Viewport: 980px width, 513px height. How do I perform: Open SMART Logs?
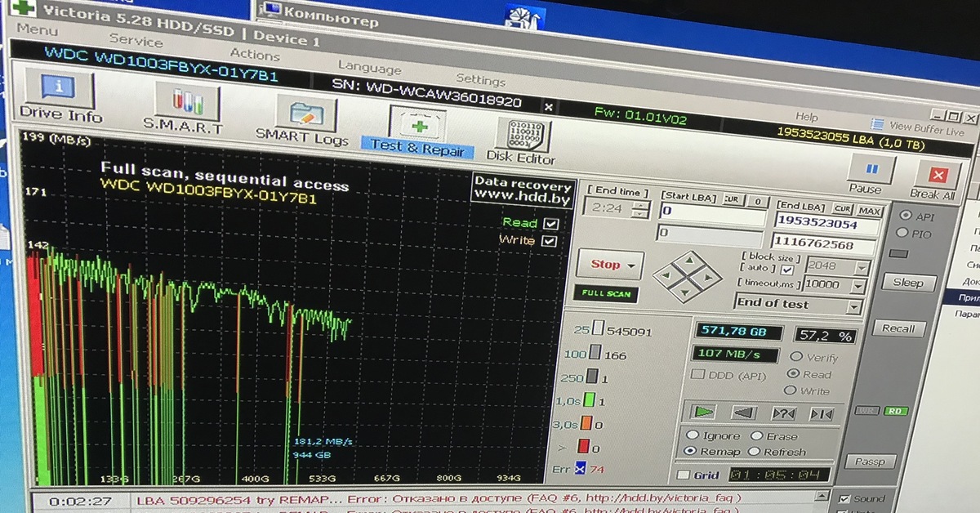coord(305,120)
